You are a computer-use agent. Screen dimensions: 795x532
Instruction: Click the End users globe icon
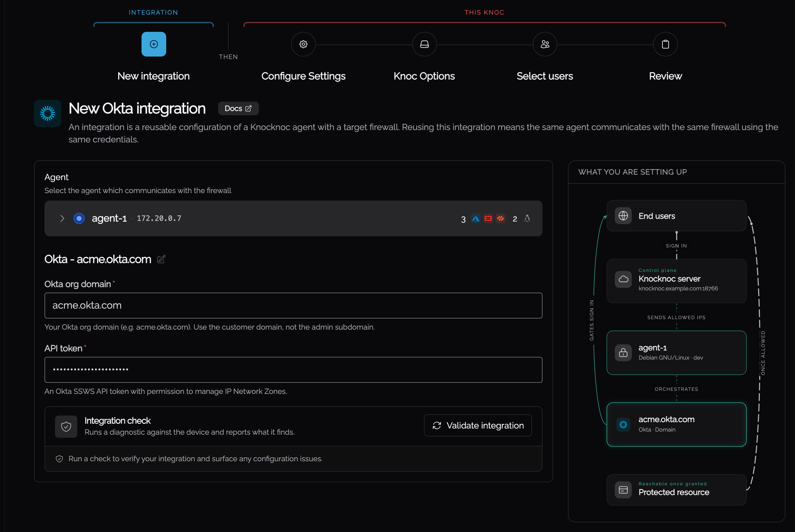(x=623, y=216)
